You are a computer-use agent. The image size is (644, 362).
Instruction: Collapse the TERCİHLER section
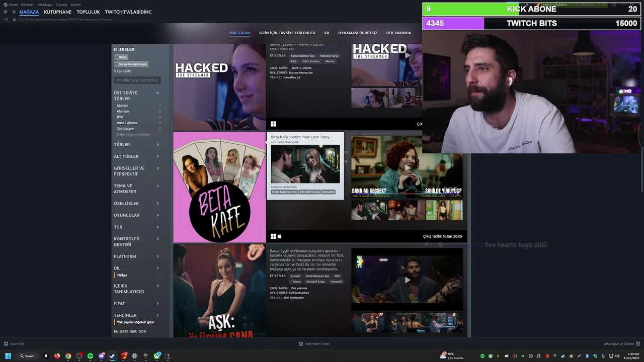pyautogui.click(x=136, y=315)
